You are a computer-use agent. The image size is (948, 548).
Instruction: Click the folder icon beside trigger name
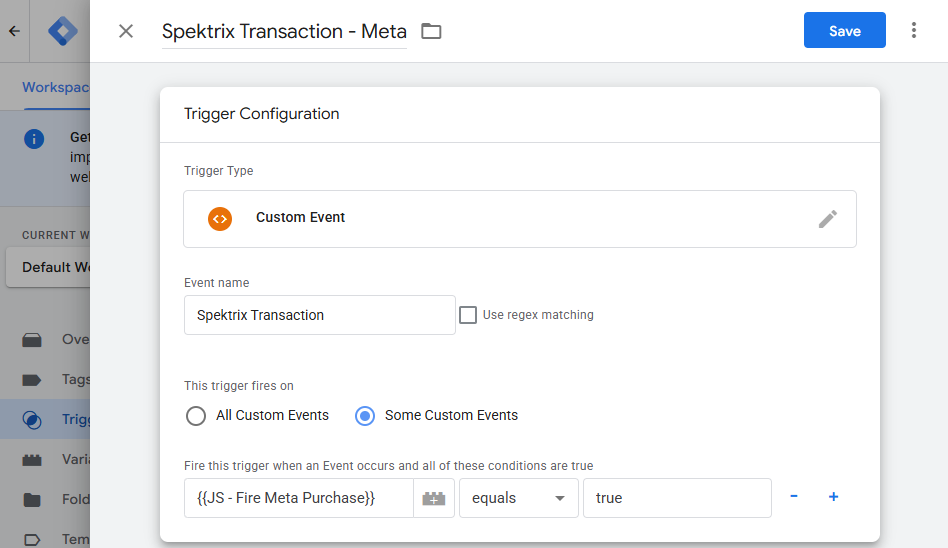[x=431, y=31]
